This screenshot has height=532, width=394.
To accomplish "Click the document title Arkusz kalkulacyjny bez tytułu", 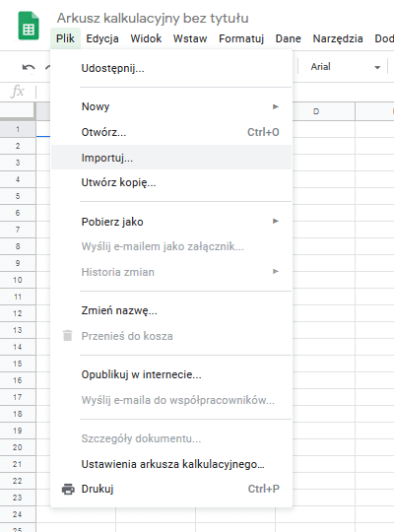I will (153, 18).
